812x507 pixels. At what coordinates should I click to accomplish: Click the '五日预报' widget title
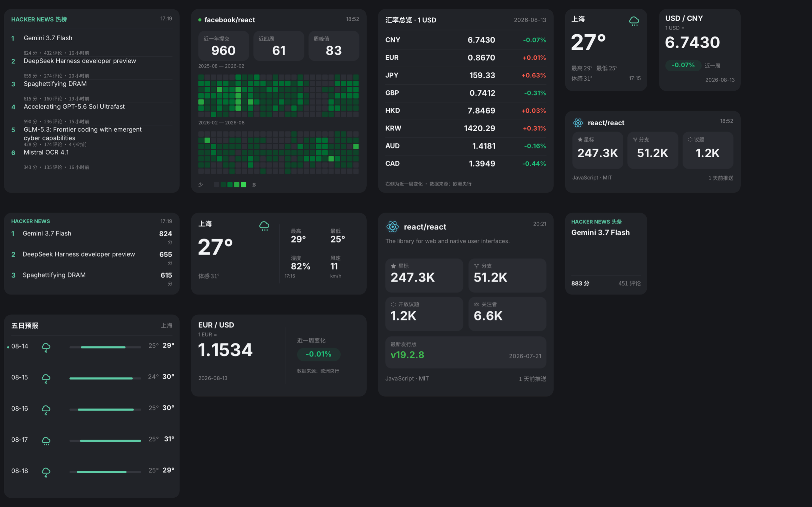[25, 326]
